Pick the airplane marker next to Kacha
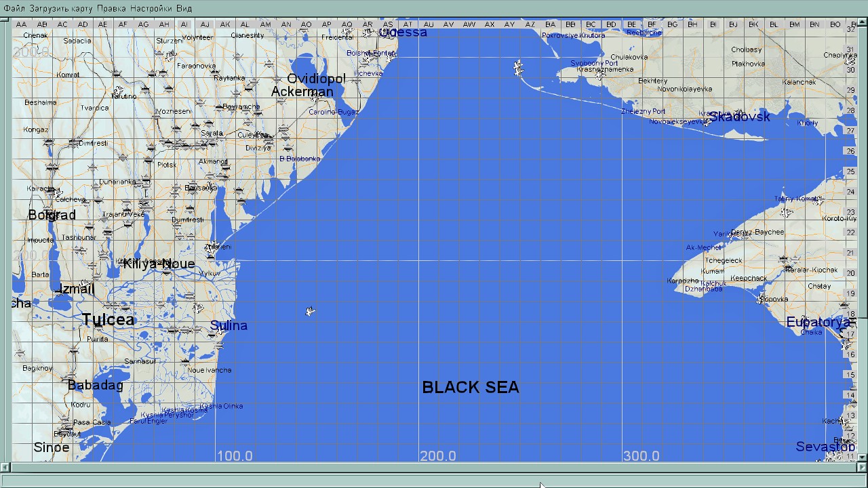 [846, 421]
